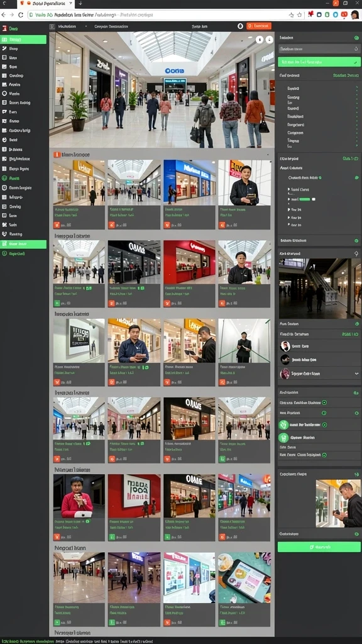Toggle the green switch directly above the escalator preview header
This screenshot has height=644, width=362.
(356, 241)
